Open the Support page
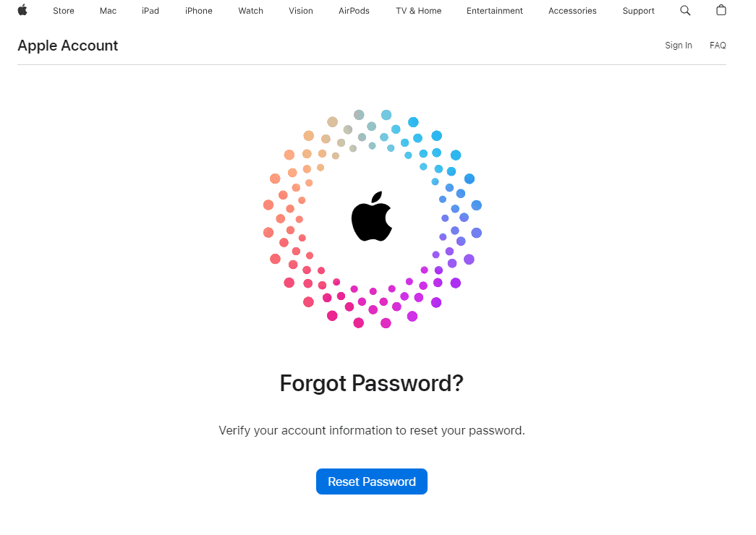This screenshot has width=756, height=535. [638, 11]
